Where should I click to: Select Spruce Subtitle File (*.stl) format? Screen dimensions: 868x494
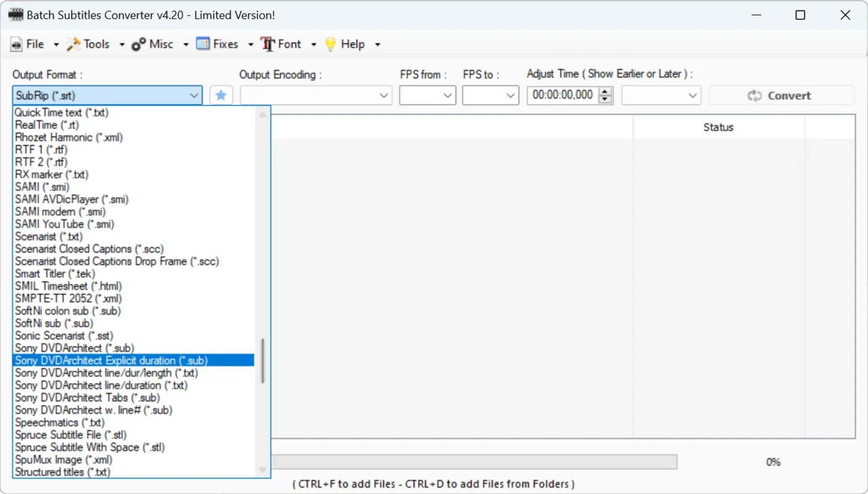click(133, 435)
